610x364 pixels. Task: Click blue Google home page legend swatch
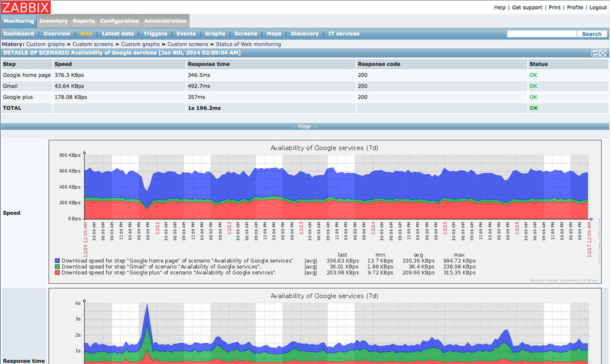[58, 261]
